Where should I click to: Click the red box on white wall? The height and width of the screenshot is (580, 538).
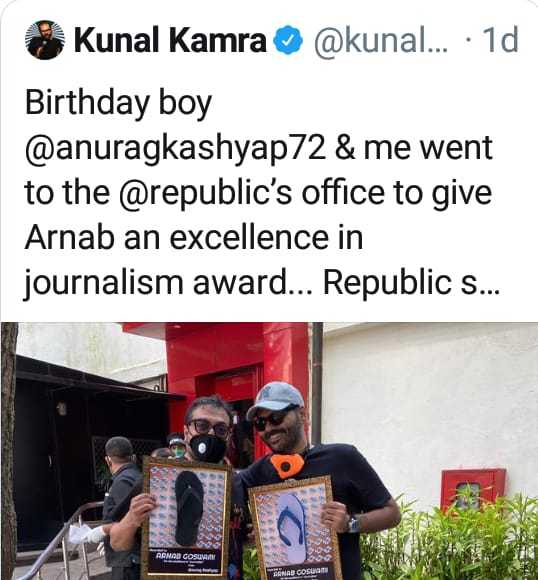(x=473, y=489)
